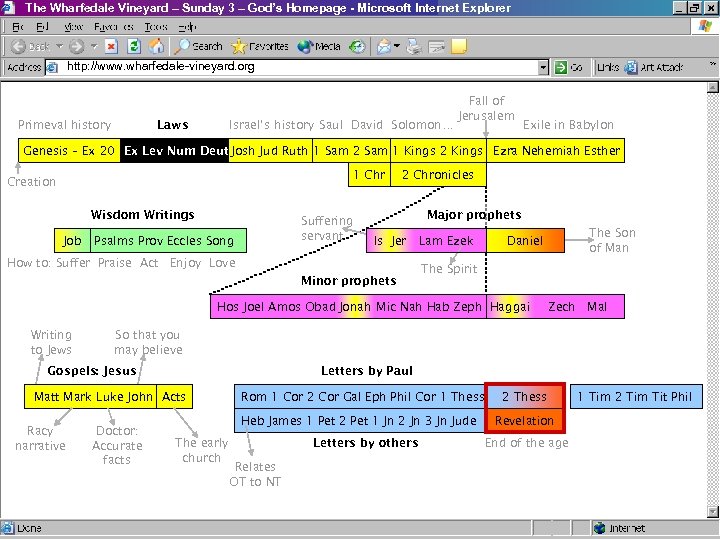This screenshot has height=540, width=720.
Task: Open the File menu
Action: click(x=17, y=27)
